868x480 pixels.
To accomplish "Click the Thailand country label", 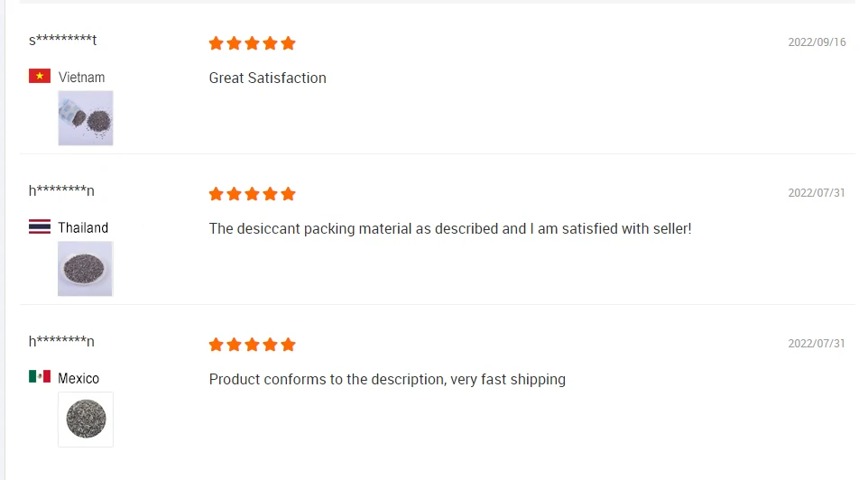I will (83, 228).
